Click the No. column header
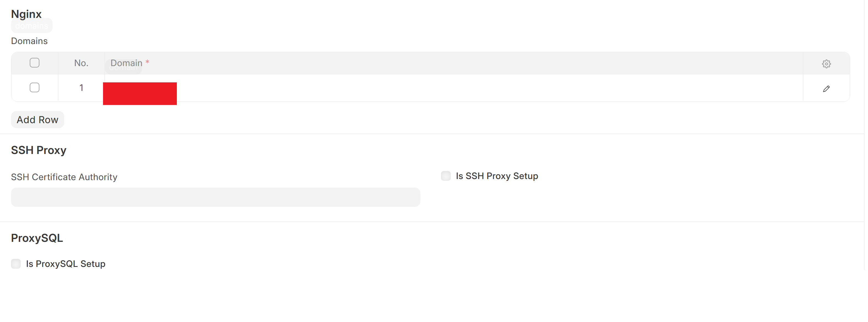This screenshot has height=322, width=868. point(81,63)
